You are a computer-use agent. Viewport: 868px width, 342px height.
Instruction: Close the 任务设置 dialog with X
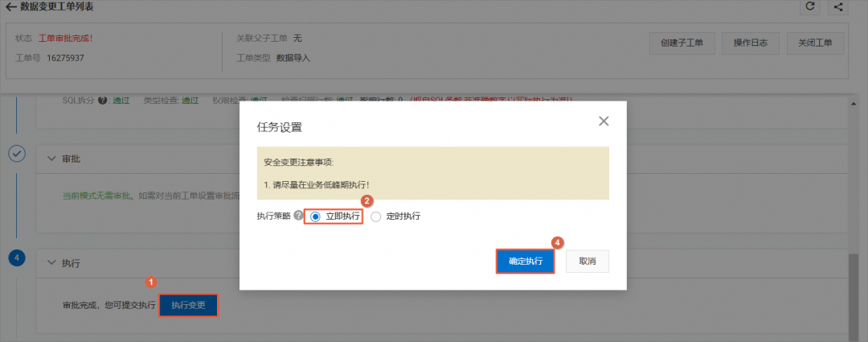(x=604, y=122)
